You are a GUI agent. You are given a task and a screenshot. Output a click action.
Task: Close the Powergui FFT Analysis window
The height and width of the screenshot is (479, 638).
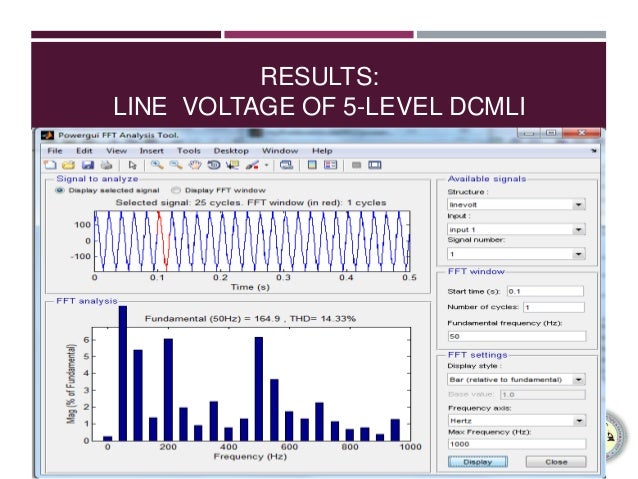[x=581, y=133]
